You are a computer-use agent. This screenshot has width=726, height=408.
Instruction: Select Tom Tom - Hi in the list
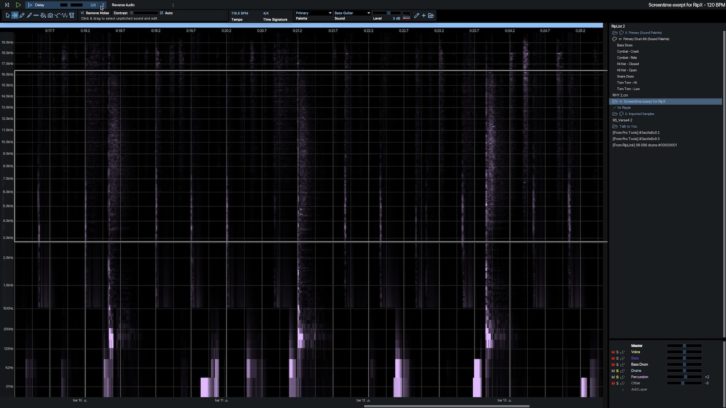coord(627,82)
